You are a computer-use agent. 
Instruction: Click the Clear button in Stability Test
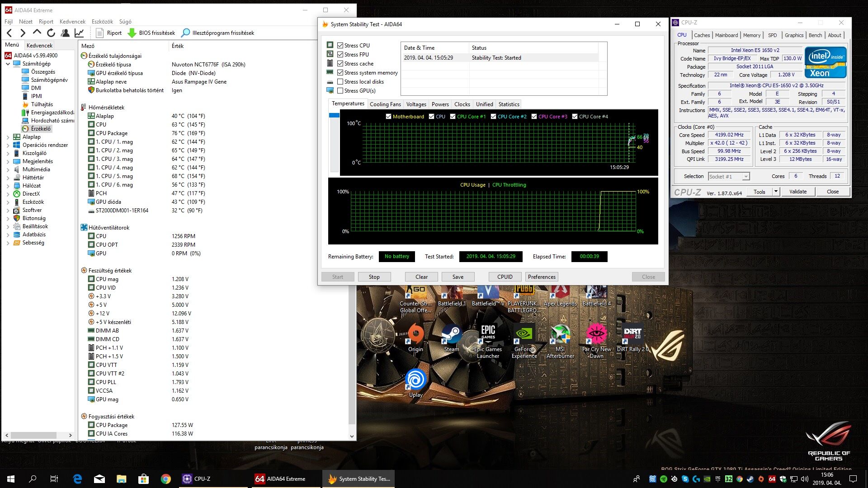coord(421,277)
